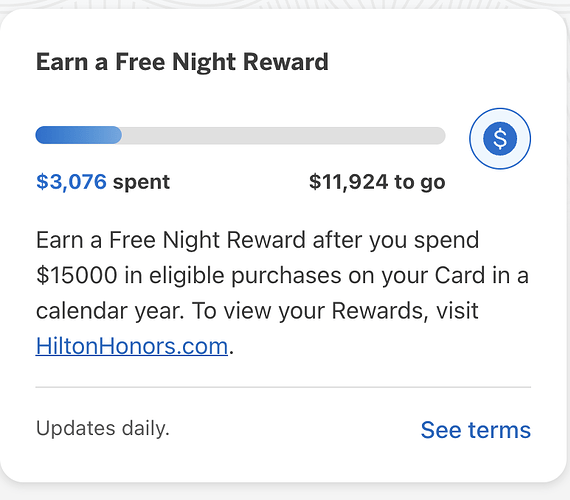Click the Card in a text in description
The image size is (570, 500).
click(x=482, y=275)
